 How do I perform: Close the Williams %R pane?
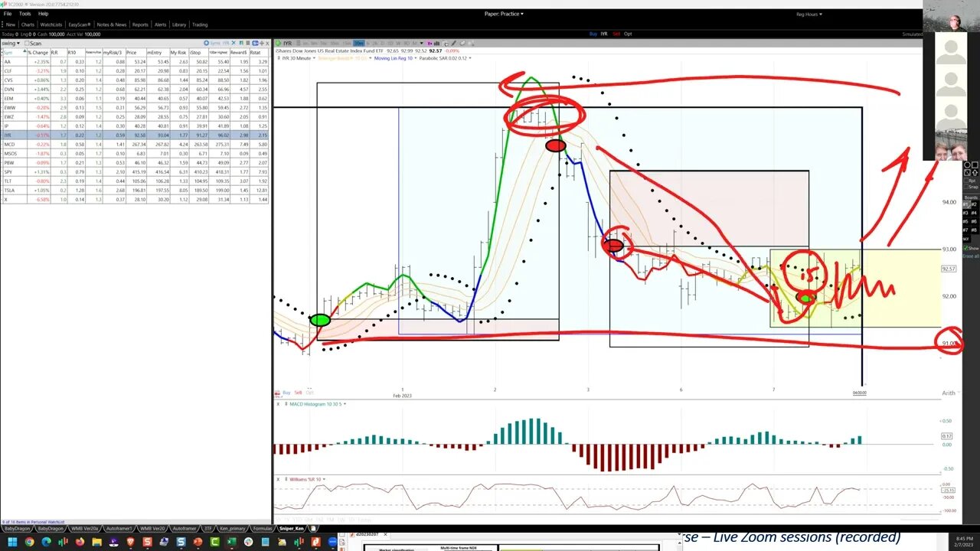(278, 479)
